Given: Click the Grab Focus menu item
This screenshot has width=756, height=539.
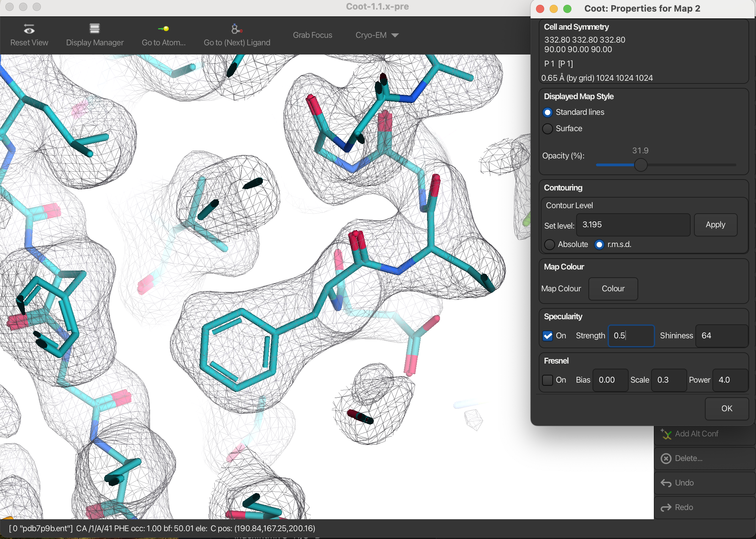Looking at the screenshot, I should tap(312, 35).
